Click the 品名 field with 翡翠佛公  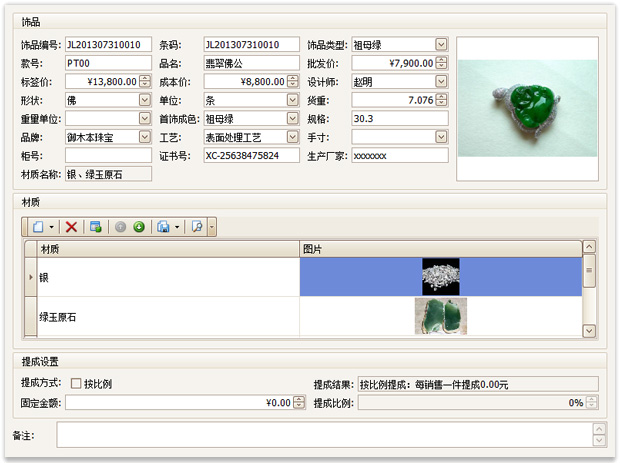251,63
